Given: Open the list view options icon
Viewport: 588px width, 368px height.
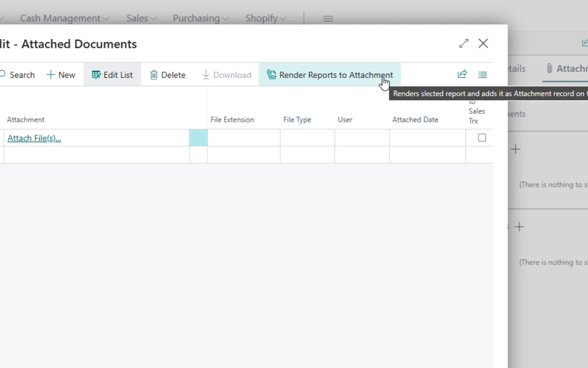Looking at the screenshot, I should coord(483,75).
